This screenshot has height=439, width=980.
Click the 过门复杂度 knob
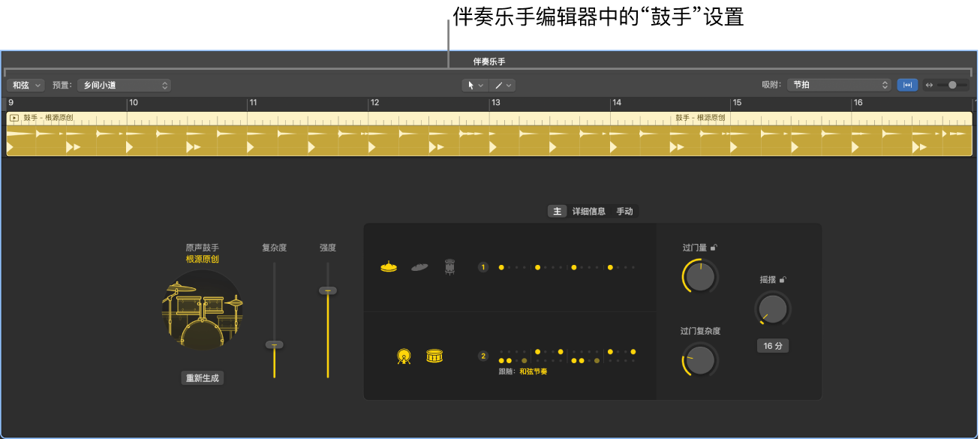click(x=700, y=360)
